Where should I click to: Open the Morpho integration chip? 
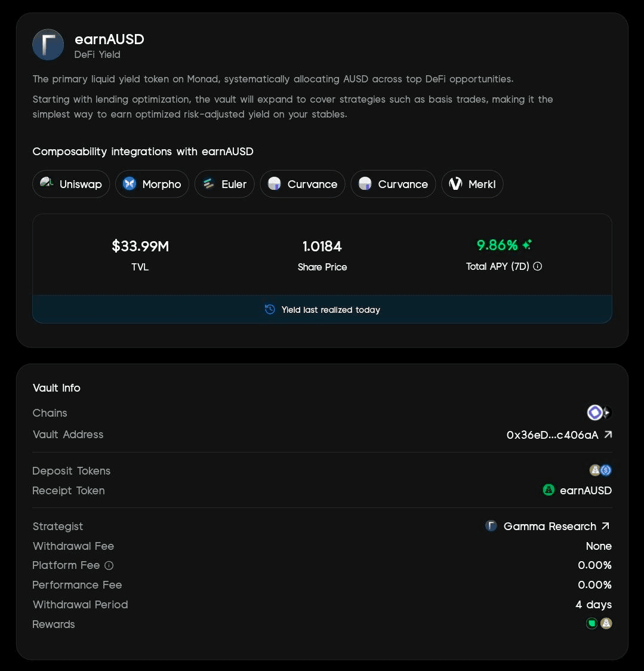152,184
